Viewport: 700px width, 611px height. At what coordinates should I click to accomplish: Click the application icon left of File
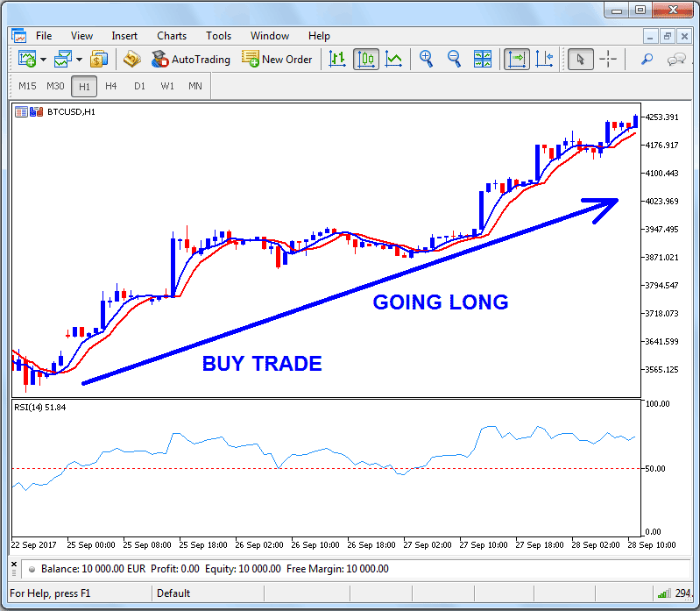[18, 36]
